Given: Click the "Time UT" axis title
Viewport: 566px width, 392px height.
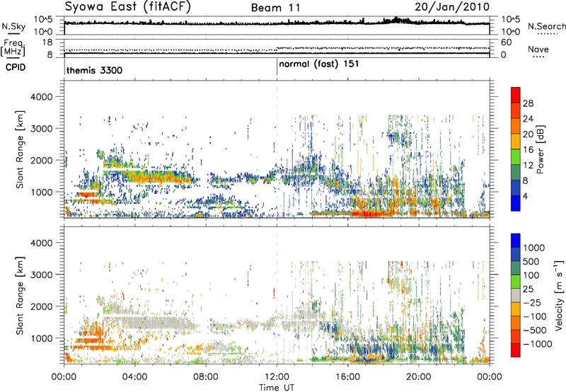Looking at the screenshot, I should tap(277, 388).
